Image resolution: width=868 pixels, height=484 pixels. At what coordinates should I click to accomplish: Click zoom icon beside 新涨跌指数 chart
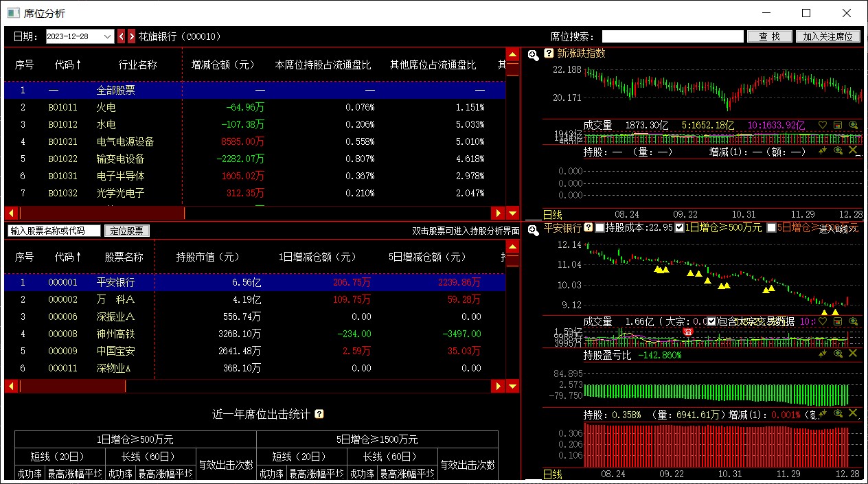tap(533, 54)
